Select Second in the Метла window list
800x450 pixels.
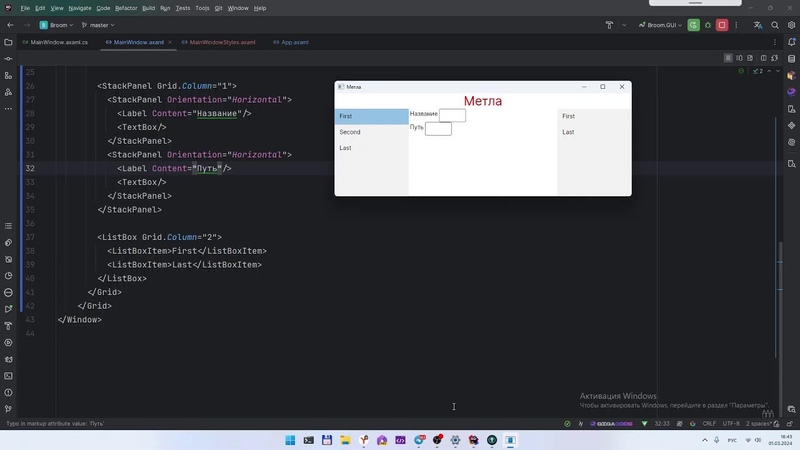coord(371,132)
